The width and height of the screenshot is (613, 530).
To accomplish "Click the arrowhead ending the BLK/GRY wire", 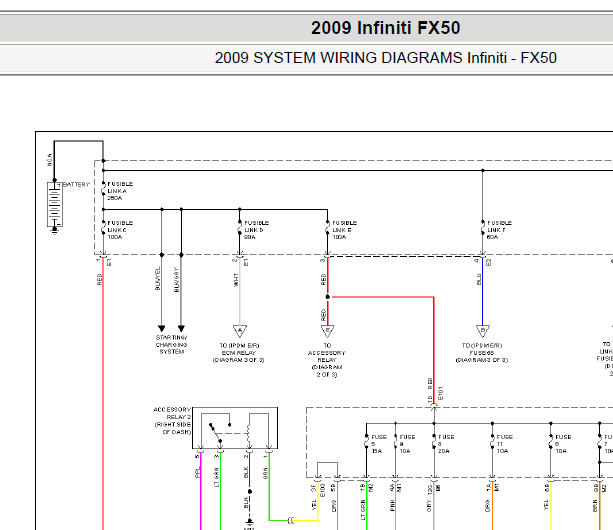I will [181, 328].
